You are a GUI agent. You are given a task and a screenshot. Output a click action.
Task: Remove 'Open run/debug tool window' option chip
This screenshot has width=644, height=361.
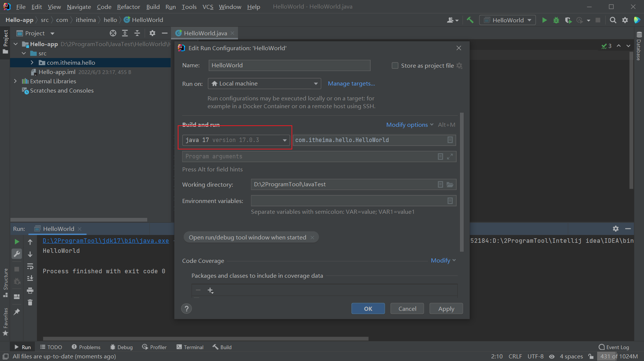click(312, 238)
